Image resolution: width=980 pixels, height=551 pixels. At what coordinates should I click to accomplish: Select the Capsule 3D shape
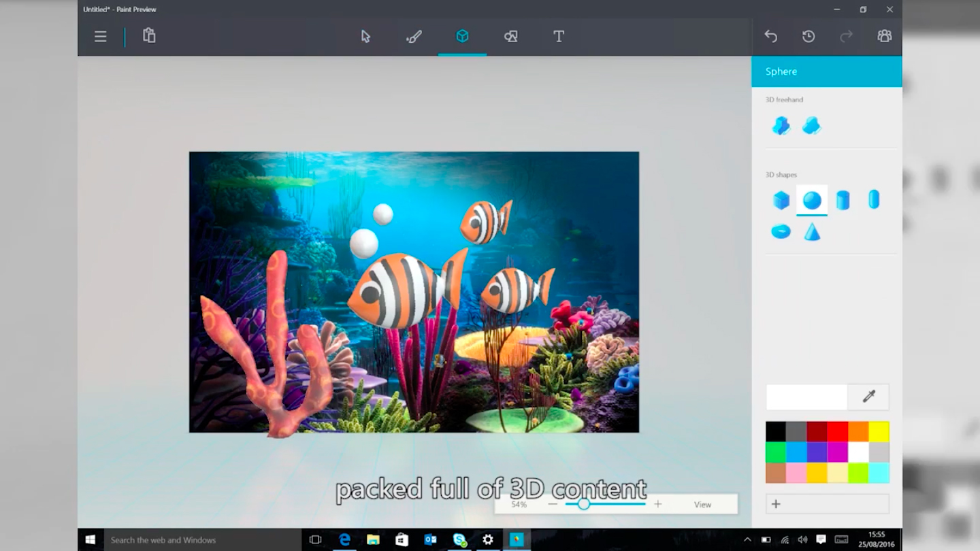coord(874,199)
